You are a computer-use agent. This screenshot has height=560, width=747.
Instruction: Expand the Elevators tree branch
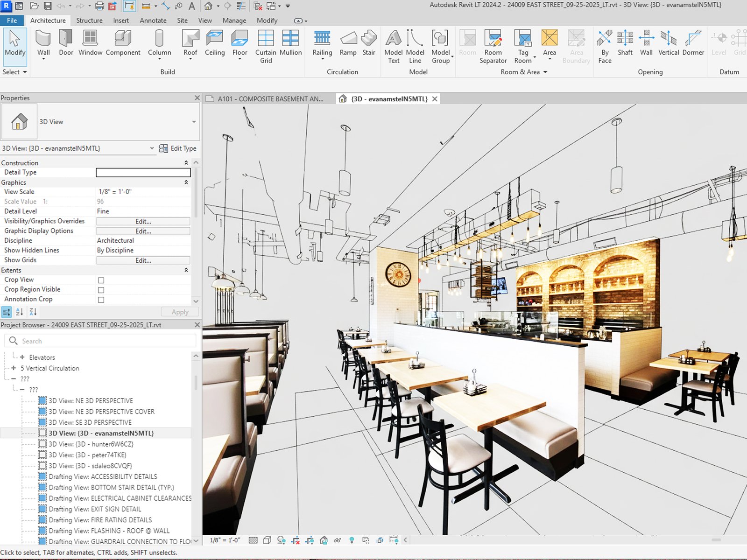tap(22, 357)
